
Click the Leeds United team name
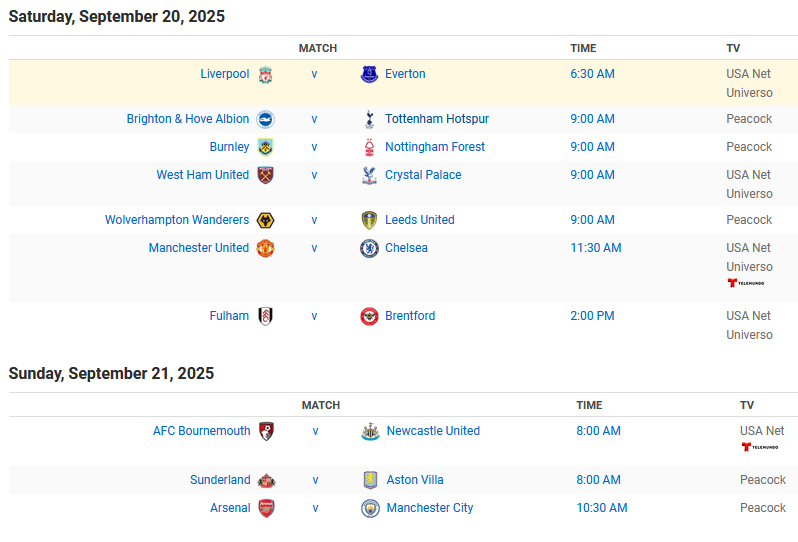(x=420, y=220)
